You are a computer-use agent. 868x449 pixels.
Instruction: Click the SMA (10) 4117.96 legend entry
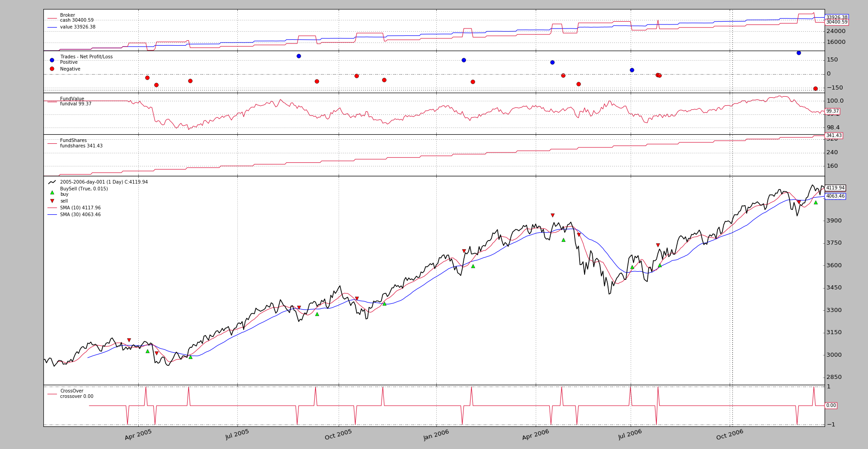[x=80, y=208]
